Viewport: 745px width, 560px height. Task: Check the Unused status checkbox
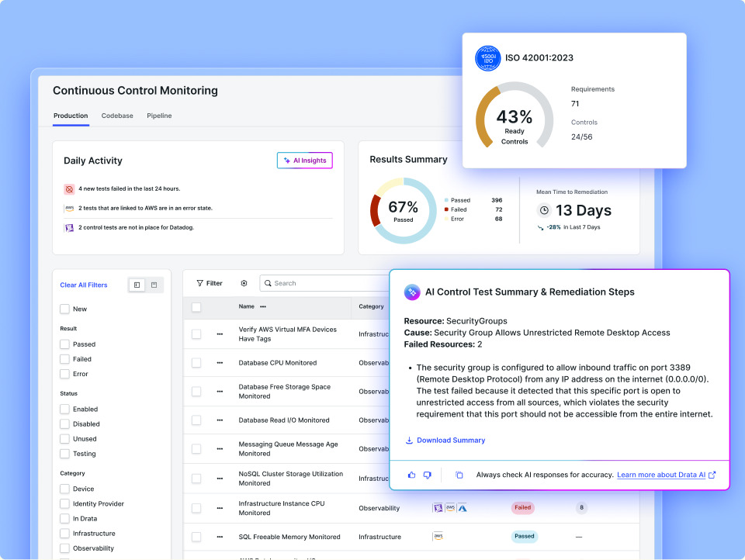(x=64, y=439)
